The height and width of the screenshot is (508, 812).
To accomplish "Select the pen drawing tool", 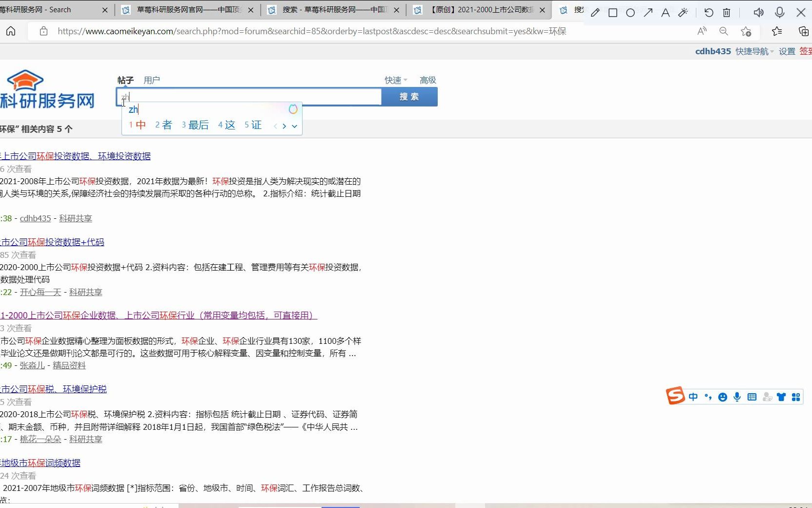I will 595,13.
